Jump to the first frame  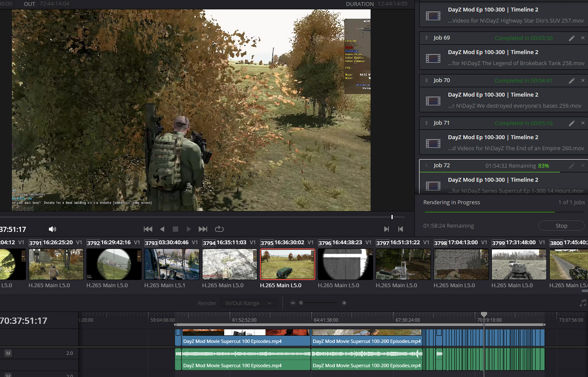click(148, 229)
